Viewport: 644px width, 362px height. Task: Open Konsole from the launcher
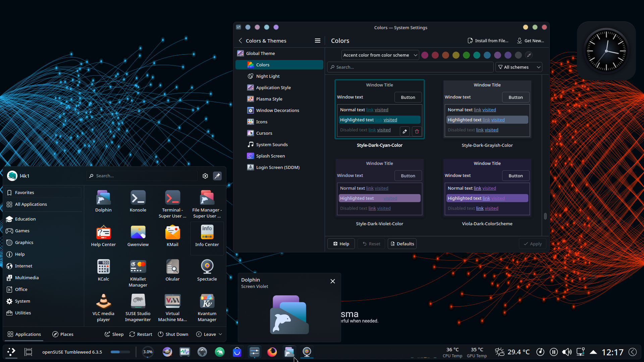click(138, 201)
